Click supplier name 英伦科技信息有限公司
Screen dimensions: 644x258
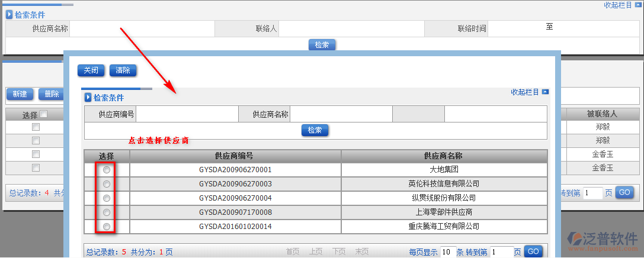(444, 184)
